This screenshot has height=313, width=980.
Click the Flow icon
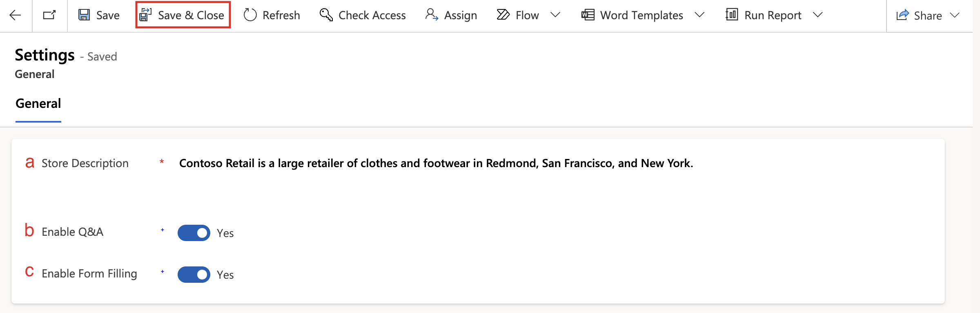coord(503,15)
